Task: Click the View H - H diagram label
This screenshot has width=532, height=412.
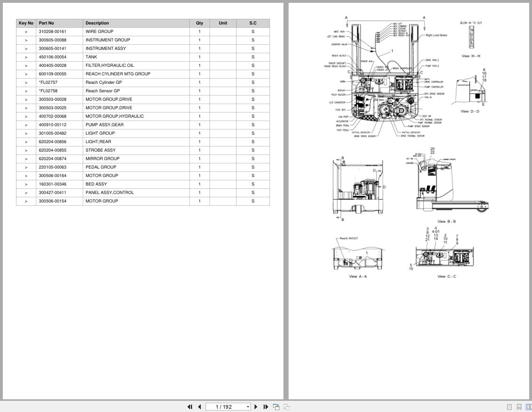Action: (471, 56)
